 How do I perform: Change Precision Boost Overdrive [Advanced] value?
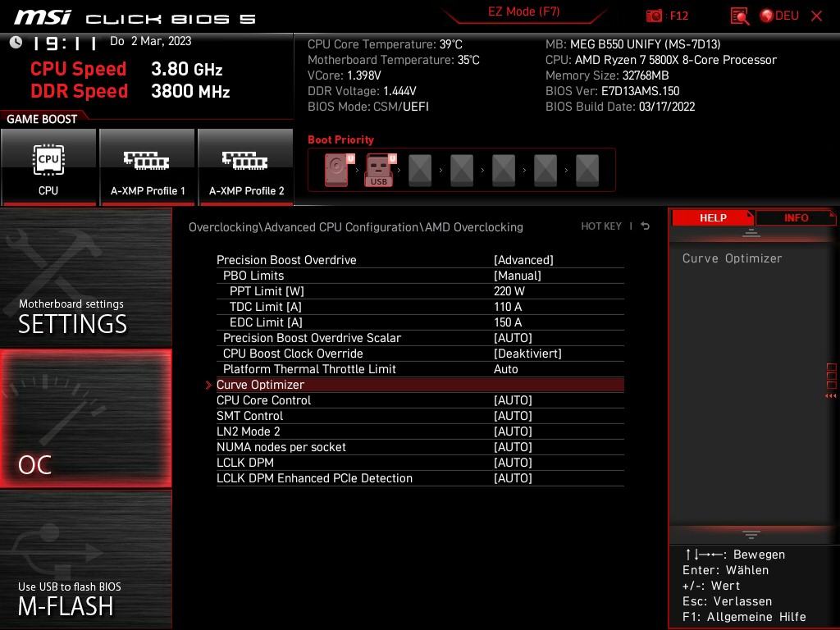(x=523, y=260)
